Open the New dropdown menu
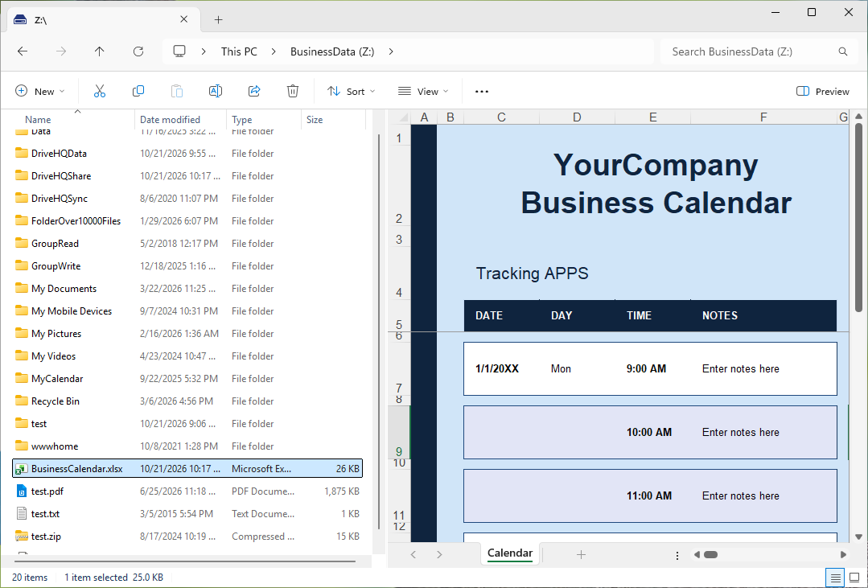Image resolution: width=868 pixels, height=588 pixels. pos(40,92)
